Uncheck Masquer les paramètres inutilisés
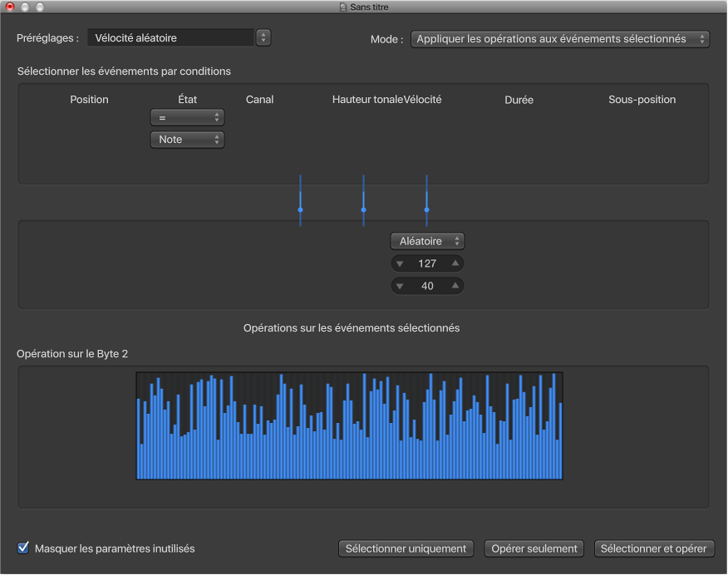 (23, 548)
